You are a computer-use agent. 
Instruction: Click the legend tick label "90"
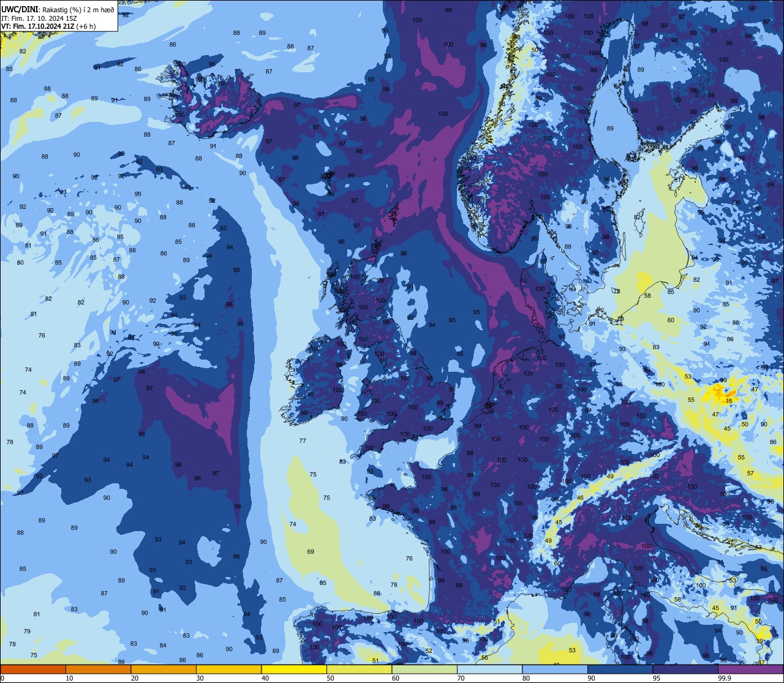591,678
